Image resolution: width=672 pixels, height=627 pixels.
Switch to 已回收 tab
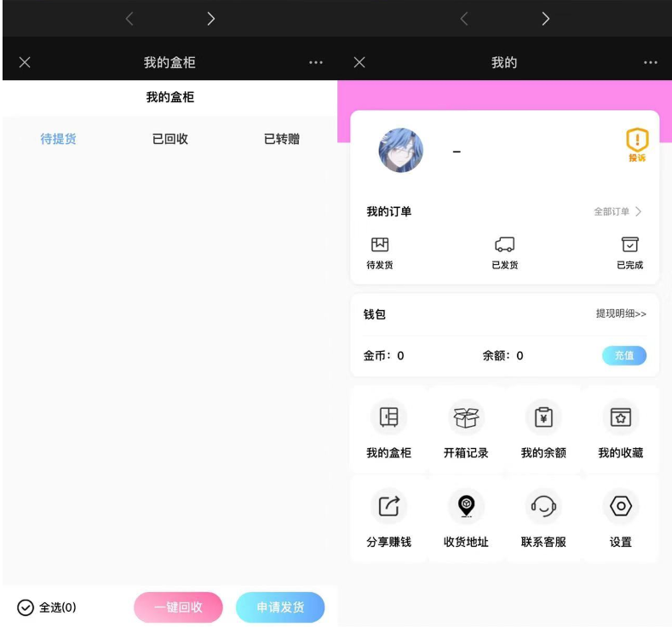point(170,139)
